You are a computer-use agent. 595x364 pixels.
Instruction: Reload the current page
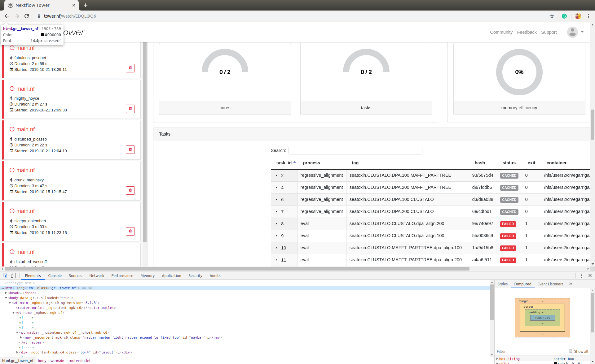point(27,16)
